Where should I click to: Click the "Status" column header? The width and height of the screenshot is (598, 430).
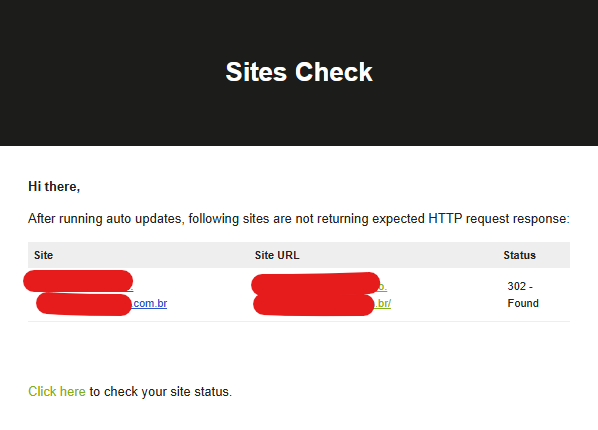519,255
